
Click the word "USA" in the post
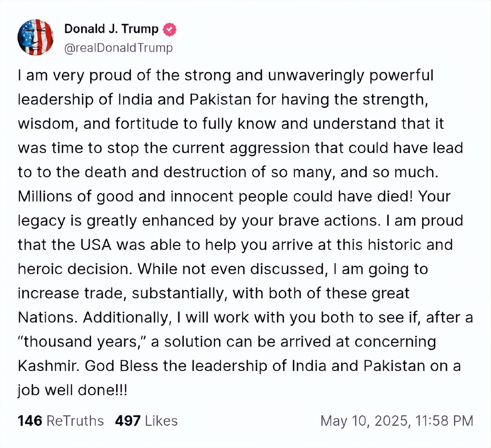click(x=96, y=245)
